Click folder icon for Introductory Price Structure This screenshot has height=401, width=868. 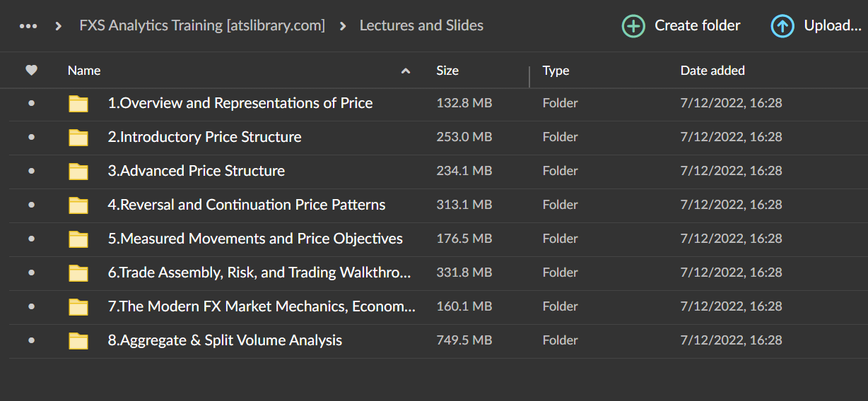click(78, 138)
